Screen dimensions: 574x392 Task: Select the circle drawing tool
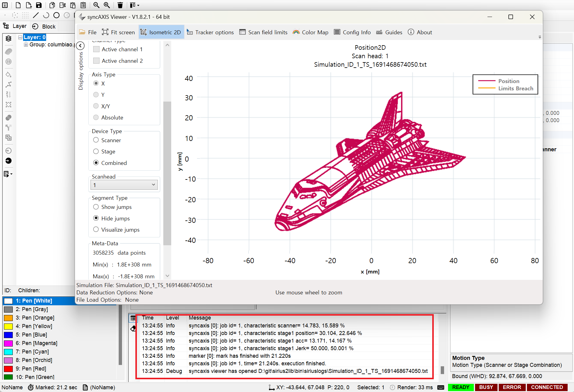(56, 15)
